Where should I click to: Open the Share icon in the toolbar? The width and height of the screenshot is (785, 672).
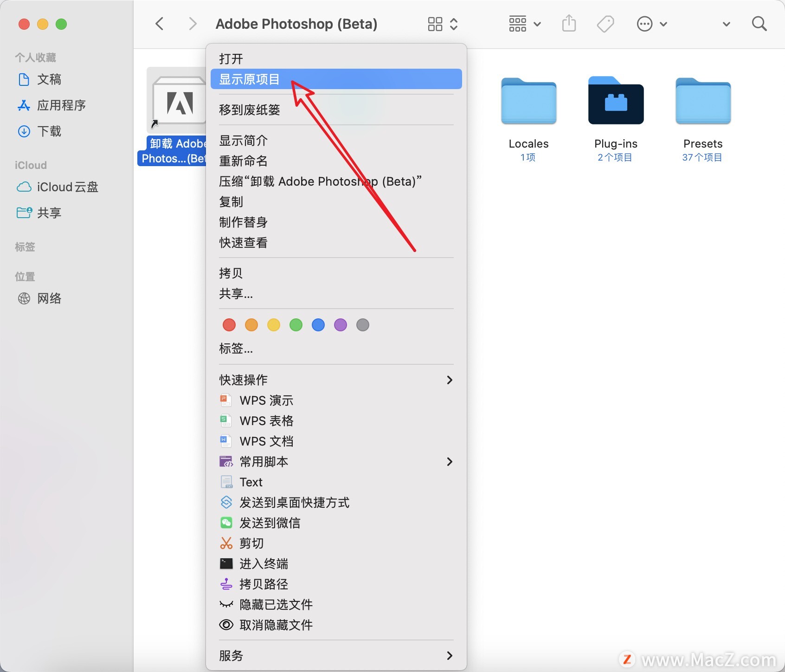[x=569, y=23]
